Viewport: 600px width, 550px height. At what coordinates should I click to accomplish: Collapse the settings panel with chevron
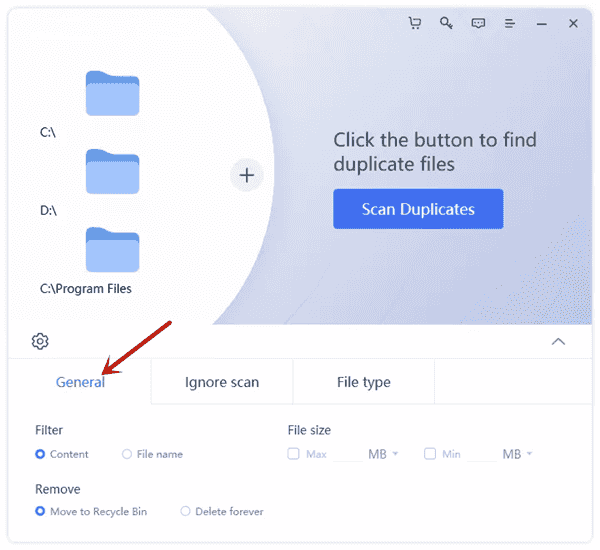coord(558,341)
